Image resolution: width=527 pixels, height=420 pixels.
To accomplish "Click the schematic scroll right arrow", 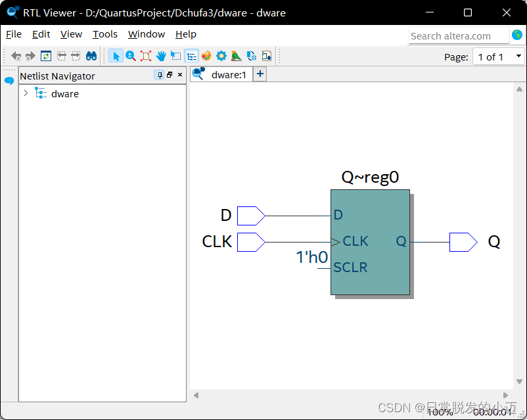I will [505, 395].
